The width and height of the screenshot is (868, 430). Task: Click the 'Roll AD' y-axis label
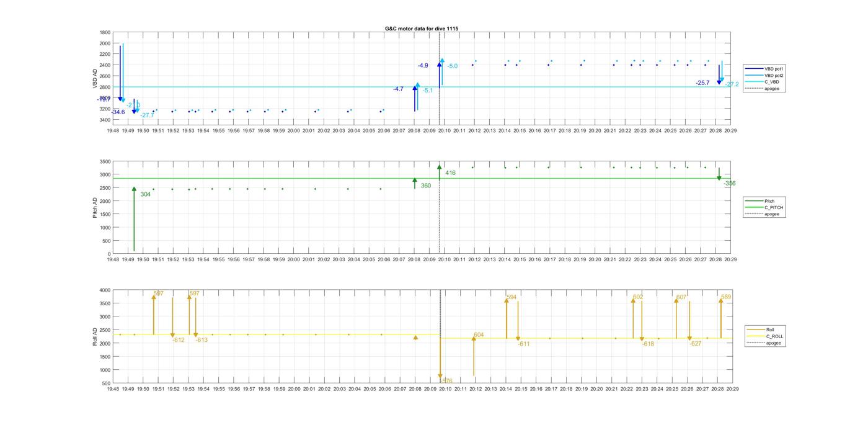[x=95, y=336]
